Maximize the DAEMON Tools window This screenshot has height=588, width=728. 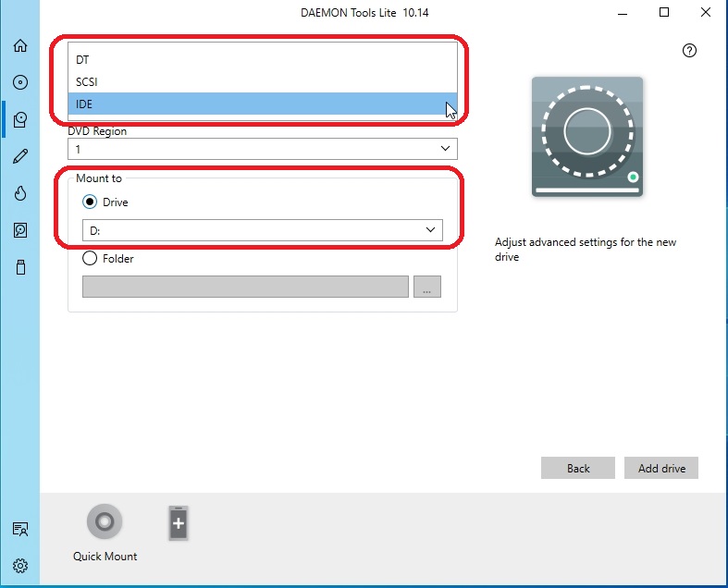coord(664,13)
